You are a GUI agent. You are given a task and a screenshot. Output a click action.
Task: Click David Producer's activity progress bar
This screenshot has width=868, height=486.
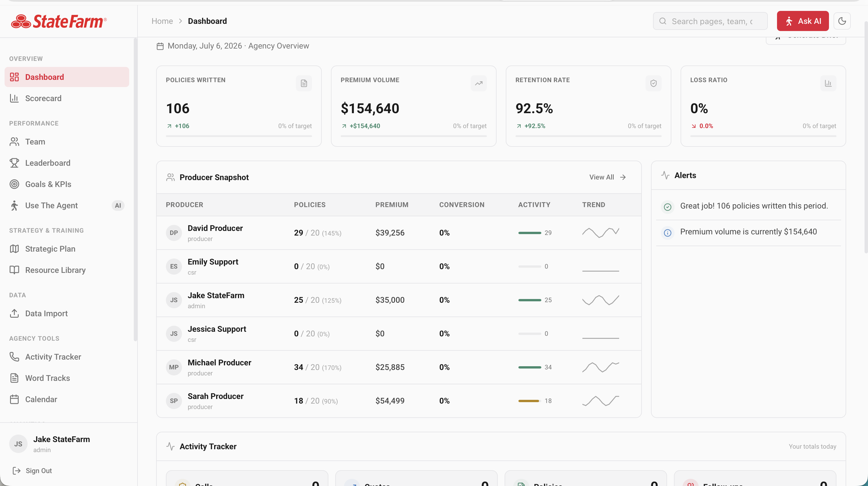tap(529, 233)
